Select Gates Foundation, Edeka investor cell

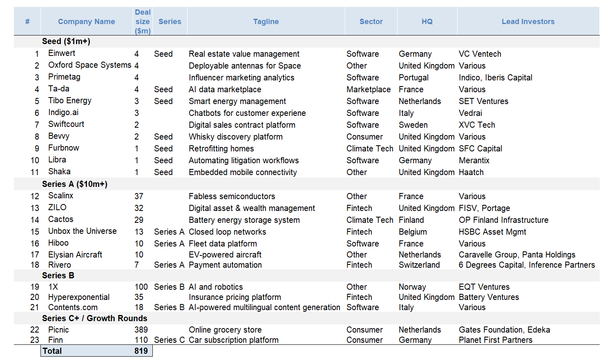(505, 330)
